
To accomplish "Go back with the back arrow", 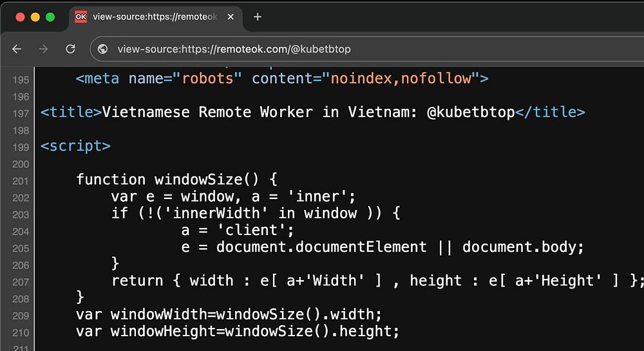I will [x=17, y=49].
